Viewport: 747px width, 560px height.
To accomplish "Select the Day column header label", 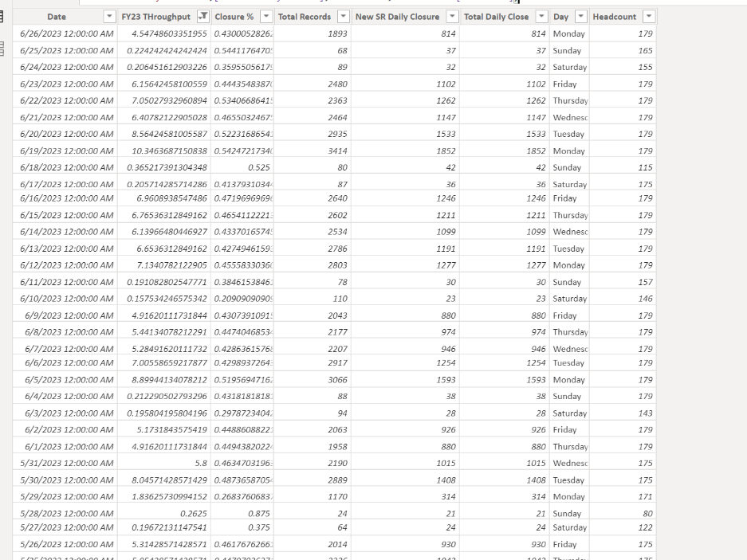I will click(x=560, y=17).
